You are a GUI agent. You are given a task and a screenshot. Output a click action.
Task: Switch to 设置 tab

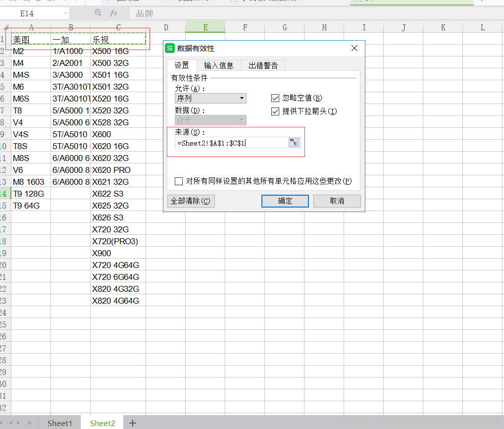182,65
